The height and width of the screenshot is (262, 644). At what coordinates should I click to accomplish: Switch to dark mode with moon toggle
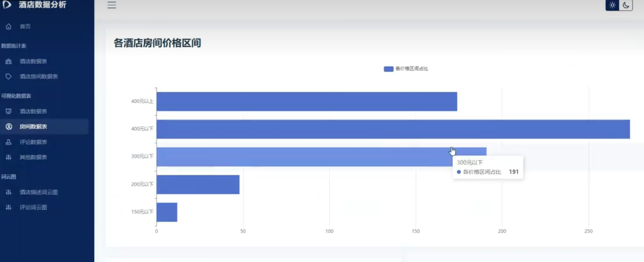tap(626, 5)
